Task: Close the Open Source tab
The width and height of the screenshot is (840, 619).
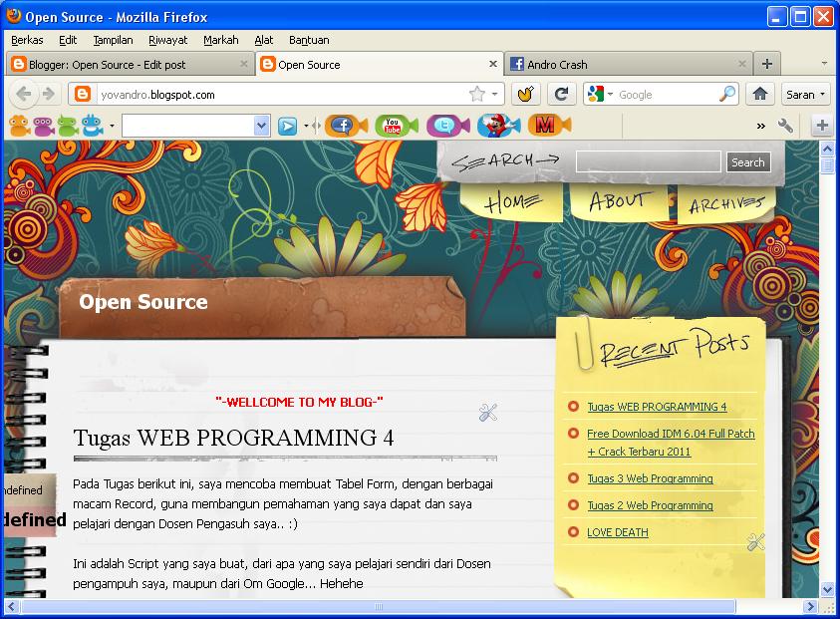Action: coord(493,65)
